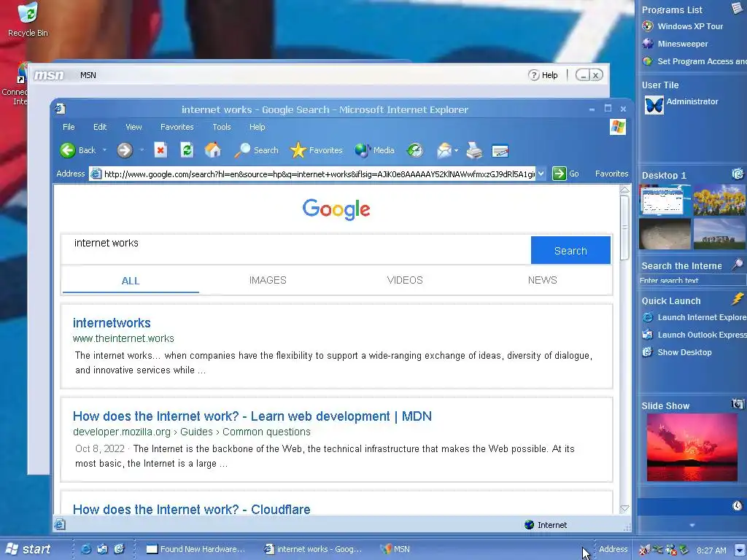This screenshot has height=560, width=747.
Task: Switch to Found New Hardware taskbar button
Action: click(196, 549)
